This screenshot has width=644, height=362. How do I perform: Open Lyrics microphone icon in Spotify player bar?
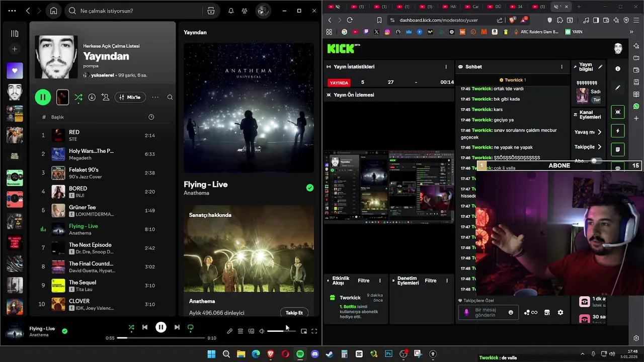[x=230, y=331]
